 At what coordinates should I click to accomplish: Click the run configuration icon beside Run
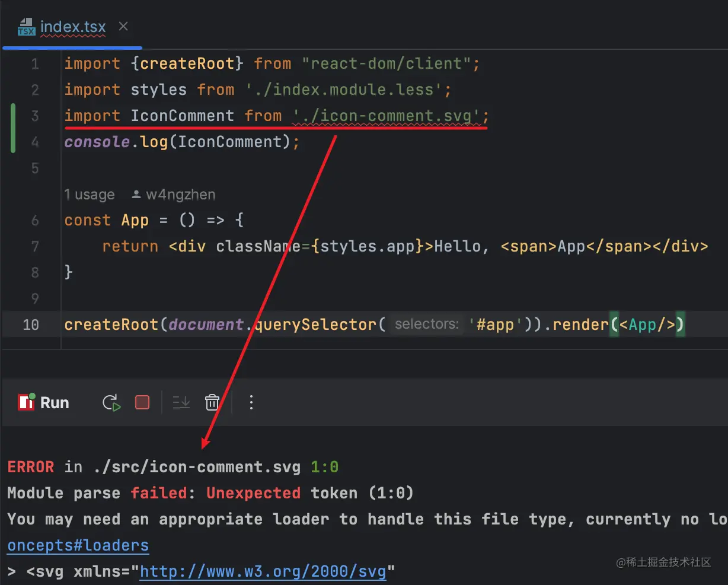coord(26,402)
